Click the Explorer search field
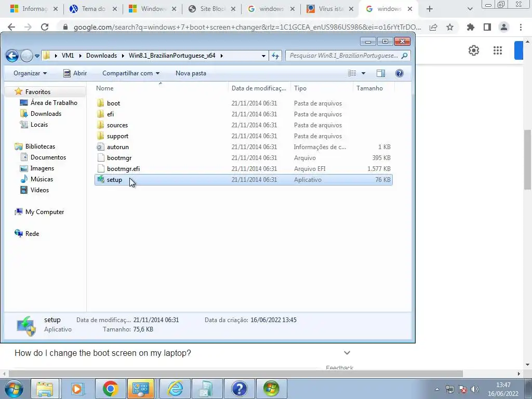The height and width of the screenshot is (399, 532). point(348,56)
